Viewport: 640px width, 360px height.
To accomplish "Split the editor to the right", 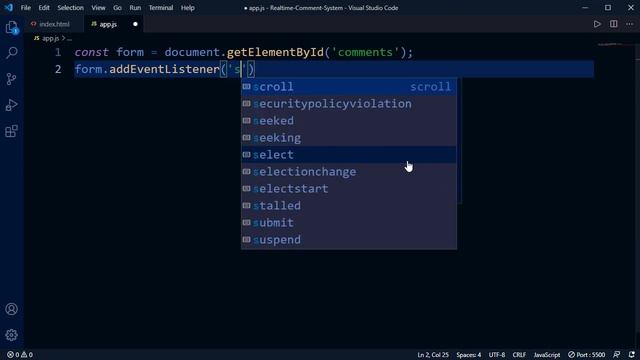I will click(x=613, y=24).
